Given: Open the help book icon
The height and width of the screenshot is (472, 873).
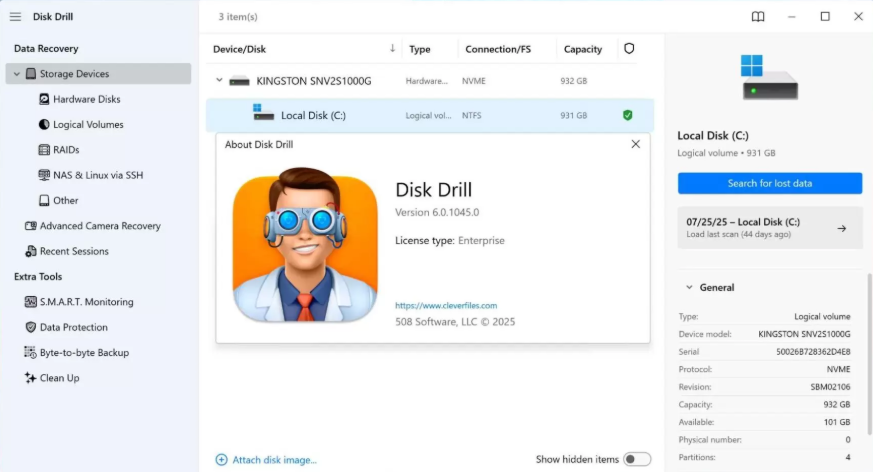Looking at the screenshot, I should 758,17.
